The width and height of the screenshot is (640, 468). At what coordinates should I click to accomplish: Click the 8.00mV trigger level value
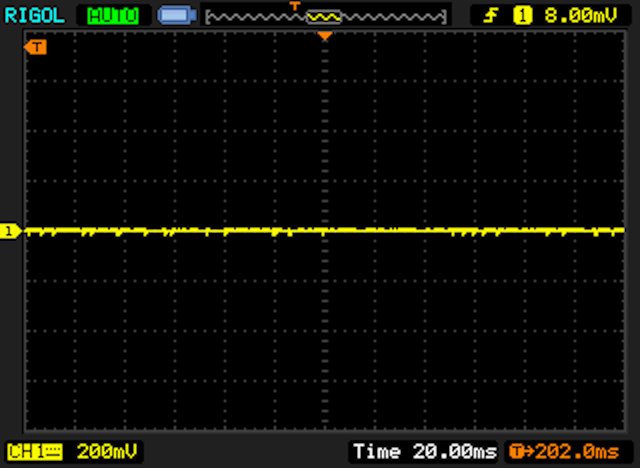pos(580,16)
